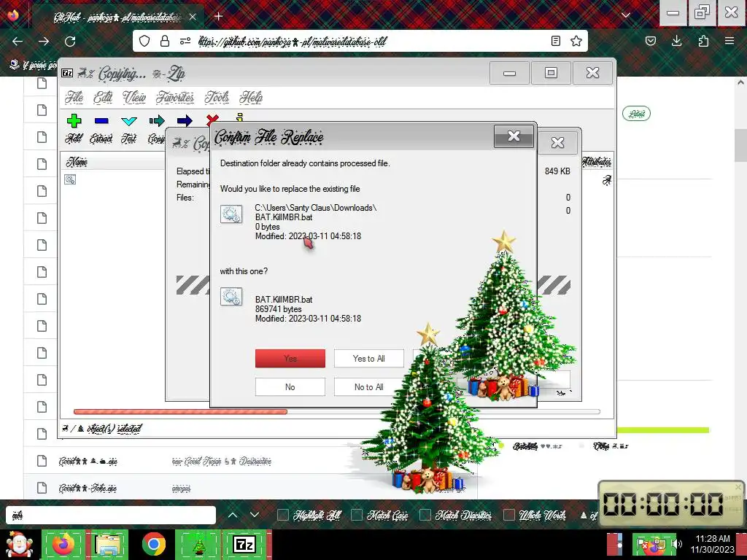The image size is (747, 560).
Task: Open the tracking protection shield icon
Action: [144, 41]
